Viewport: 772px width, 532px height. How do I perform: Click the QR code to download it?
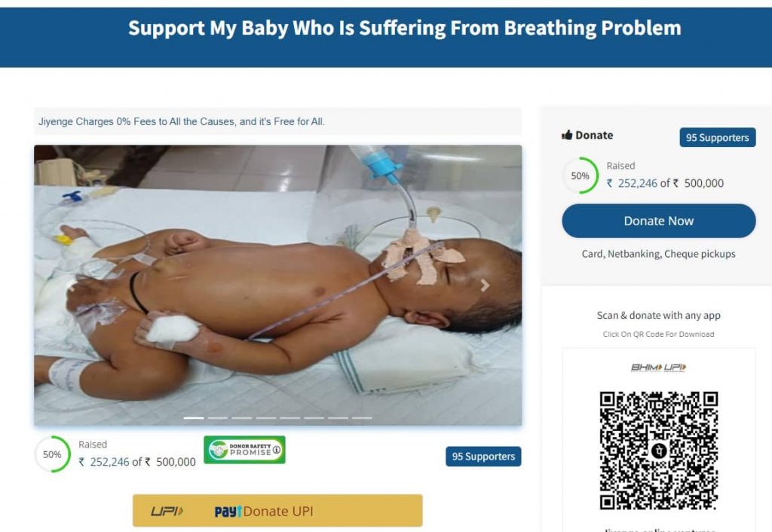click(x=659, y=451)
